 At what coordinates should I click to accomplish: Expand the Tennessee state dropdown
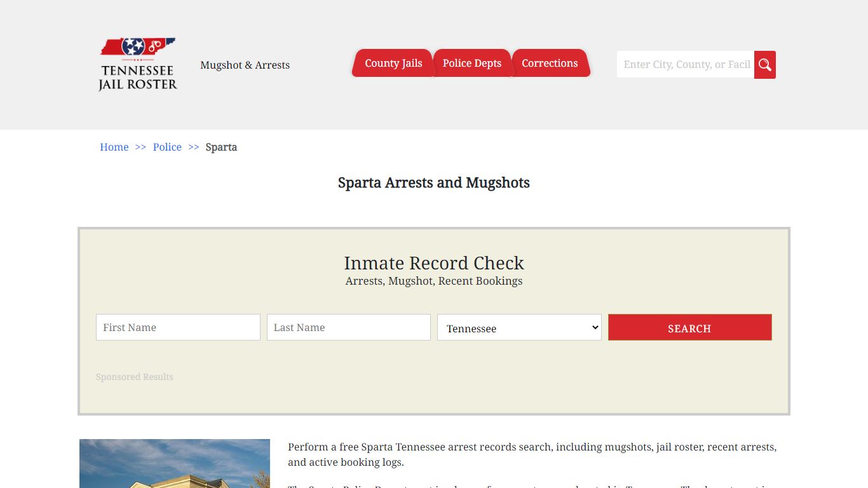pyautogui.click(x=519, y=327)
